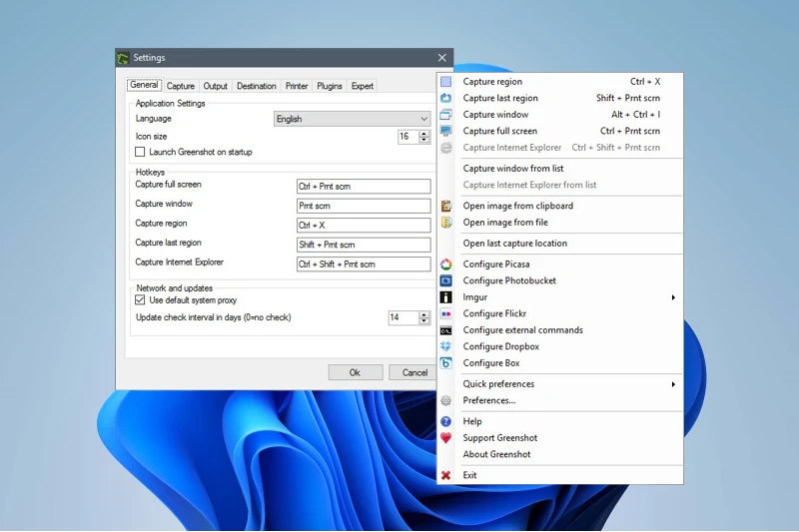Click the external commands console icon
The height and width of the screenshot is (532, 799).
click(x=445, y=330)
